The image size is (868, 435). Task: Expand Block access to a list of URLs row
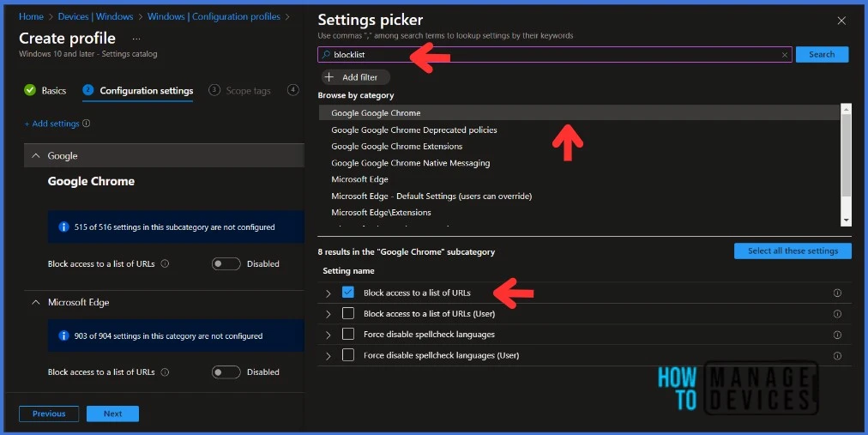329,293
